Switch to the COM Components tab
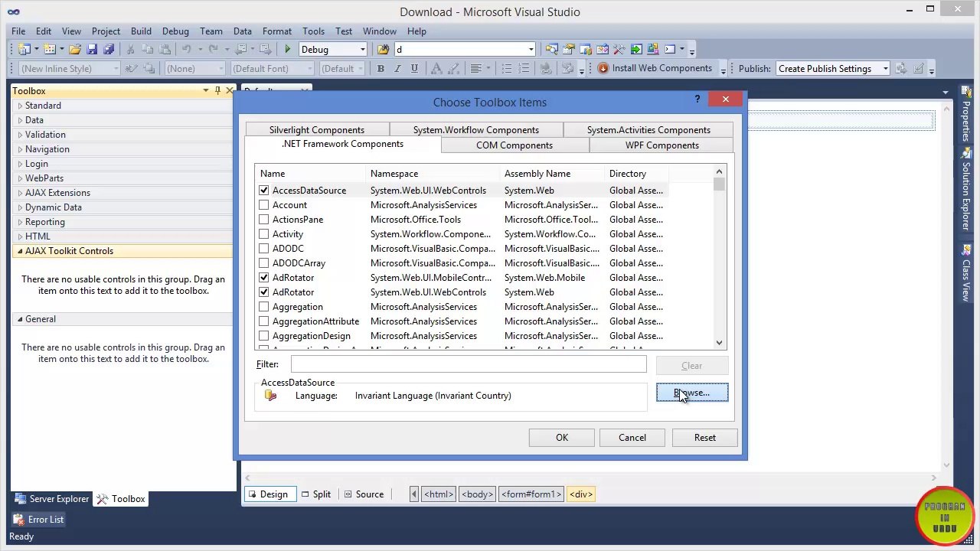Viewport: 980px width, 551px height. click(514, 145)
